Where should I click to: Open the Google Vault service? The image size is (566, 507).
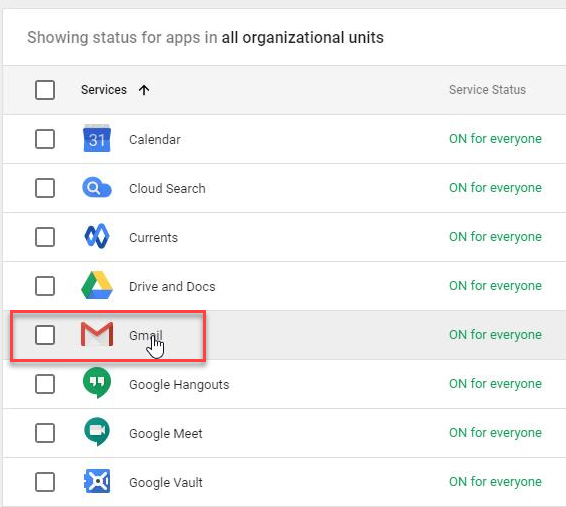166,482
